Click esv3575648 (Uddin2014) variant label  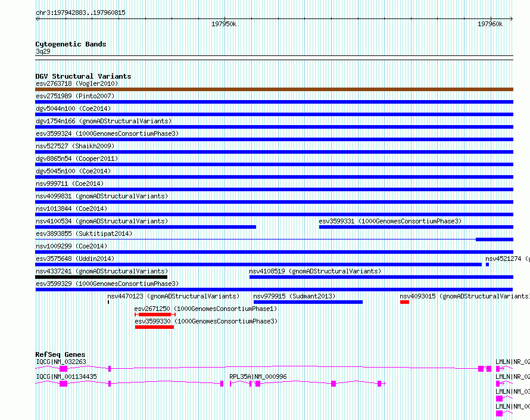[75, 259]
